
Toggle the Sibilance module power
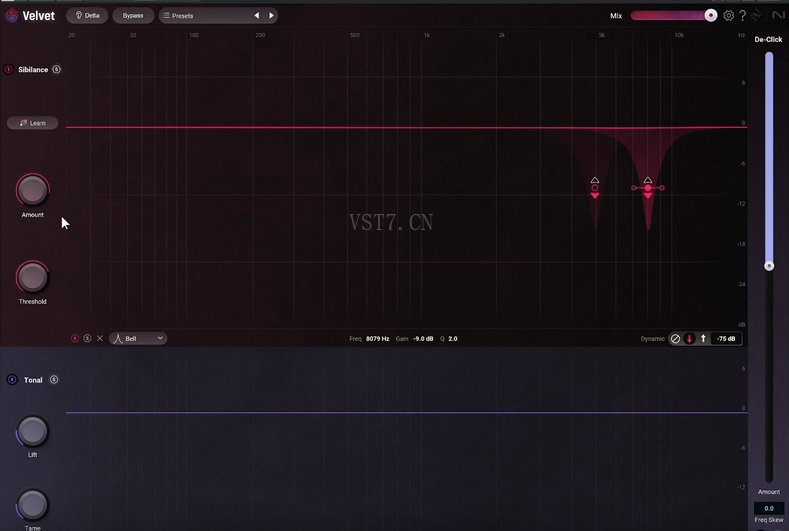pos(9,69)
